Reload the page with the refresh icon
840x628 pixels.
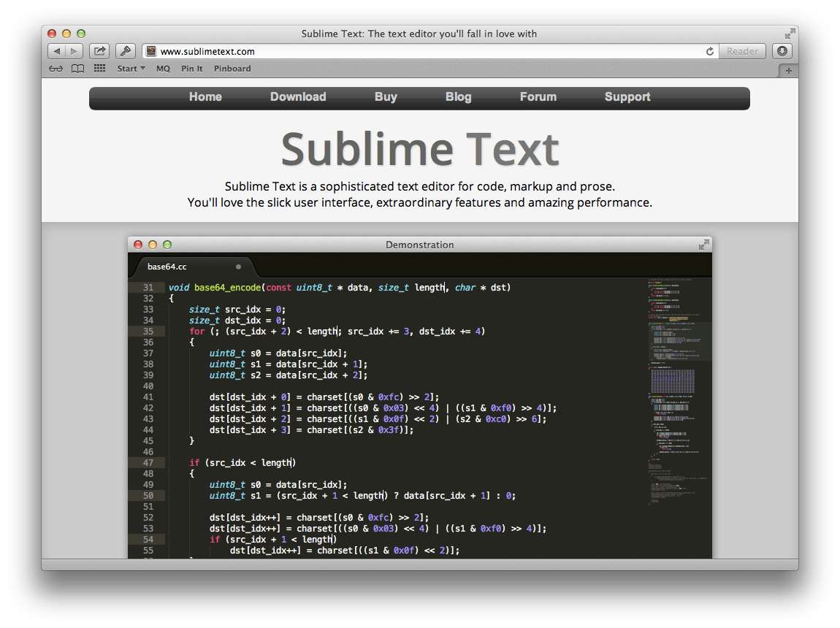point(710,51)
